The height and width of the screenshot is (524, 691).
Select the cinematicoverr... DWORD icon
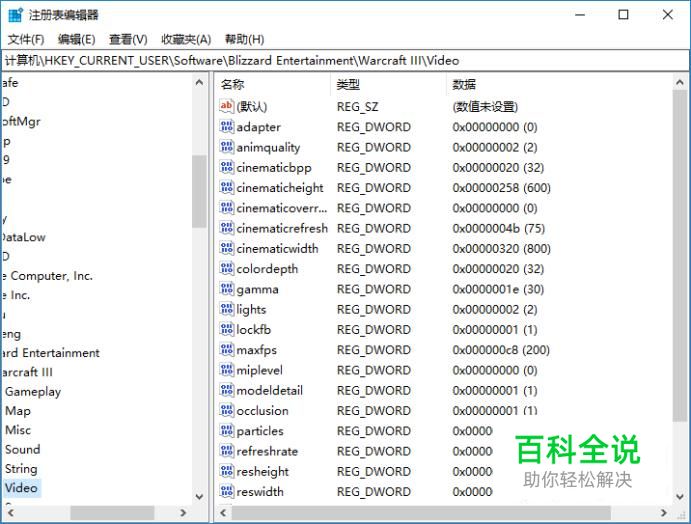coord(226,208)
